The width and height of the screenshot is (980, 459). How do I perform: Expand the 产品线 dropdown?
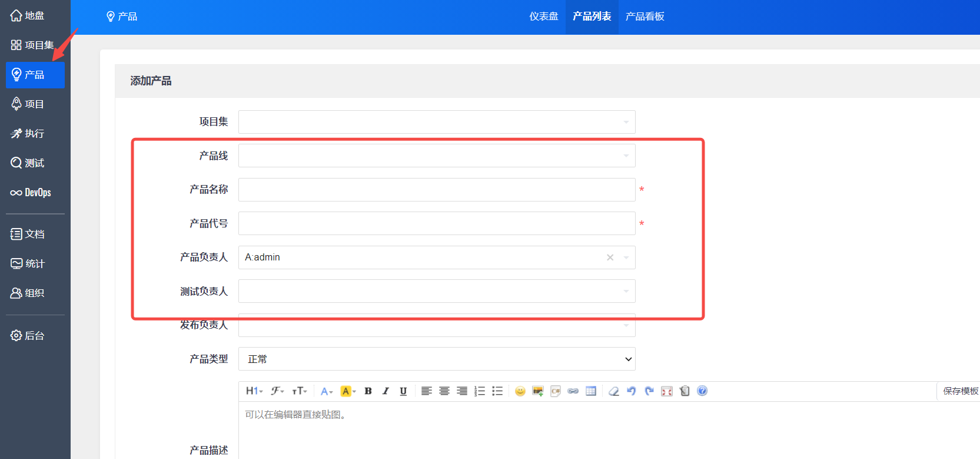coord(437,156)
